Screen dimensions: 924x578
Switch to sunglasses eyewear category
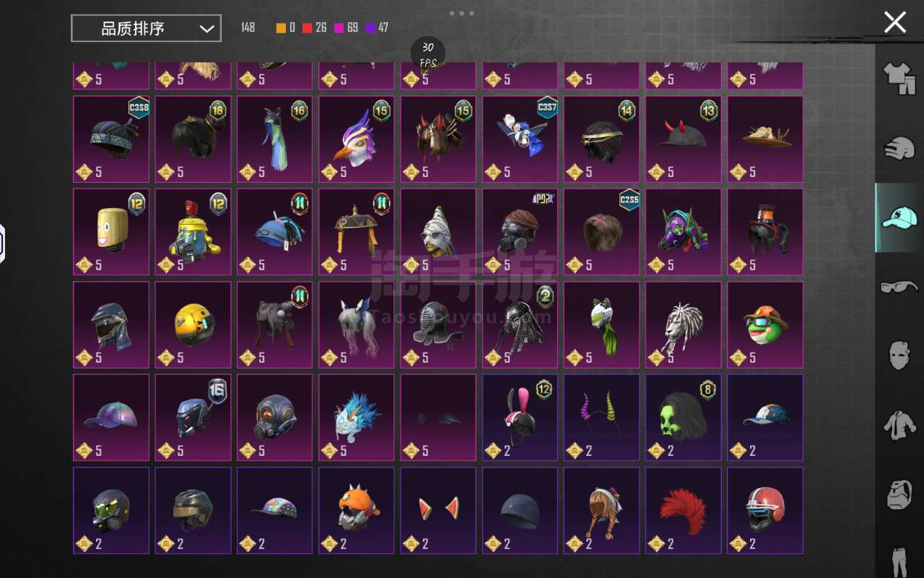click(899, 287)
